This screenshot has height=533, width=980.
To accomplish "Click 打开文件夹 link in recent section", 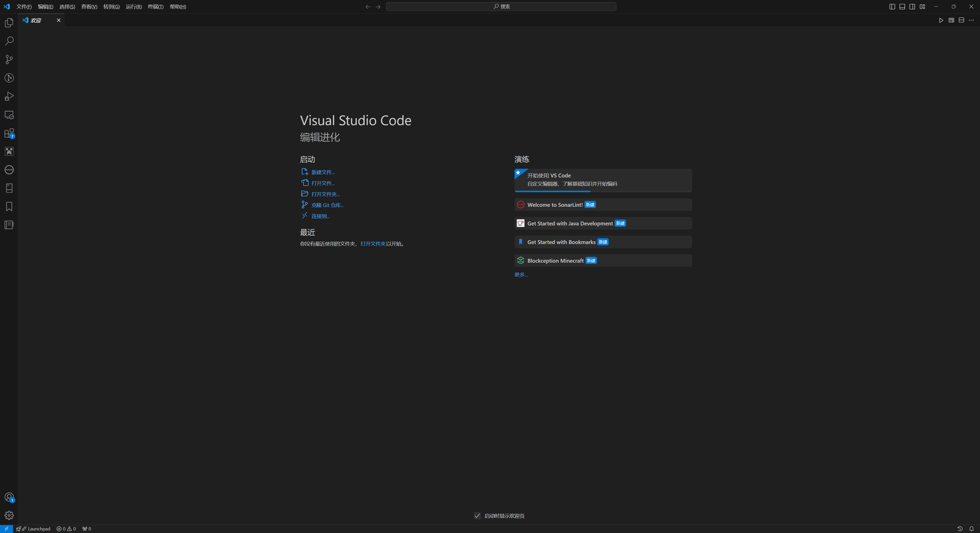I will (373, 244).
